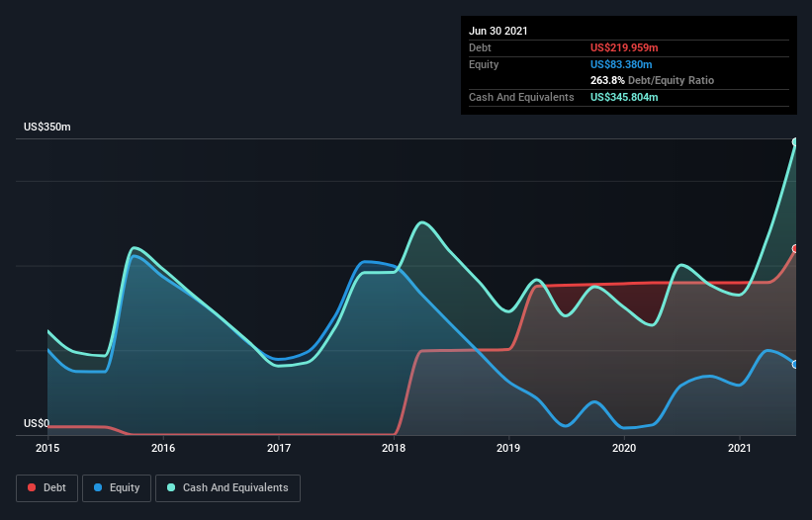
Task: Click the 2016 x-axis label
Action: click(x=163, y=448)
